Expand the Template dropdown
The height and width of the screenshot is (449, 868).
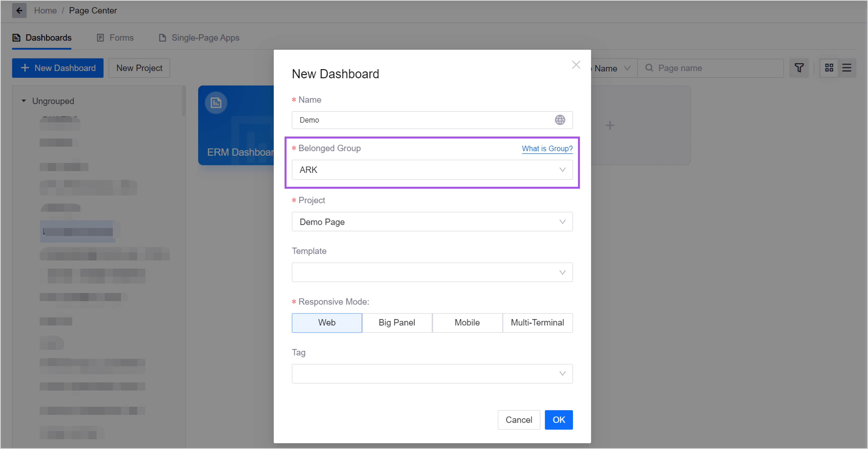pyautogui.click(x=432, y=272)
